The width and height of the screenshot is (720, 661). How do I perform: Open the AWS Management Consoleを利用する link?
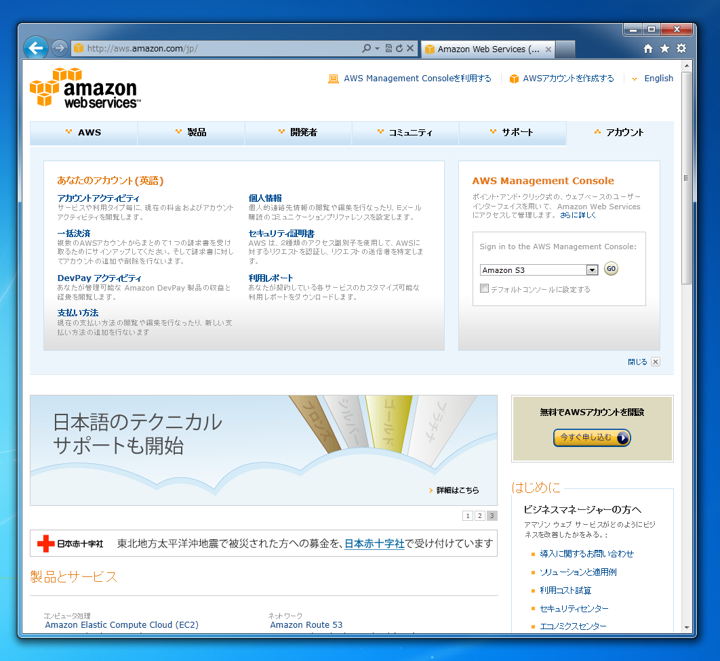(x=417, y=78)
